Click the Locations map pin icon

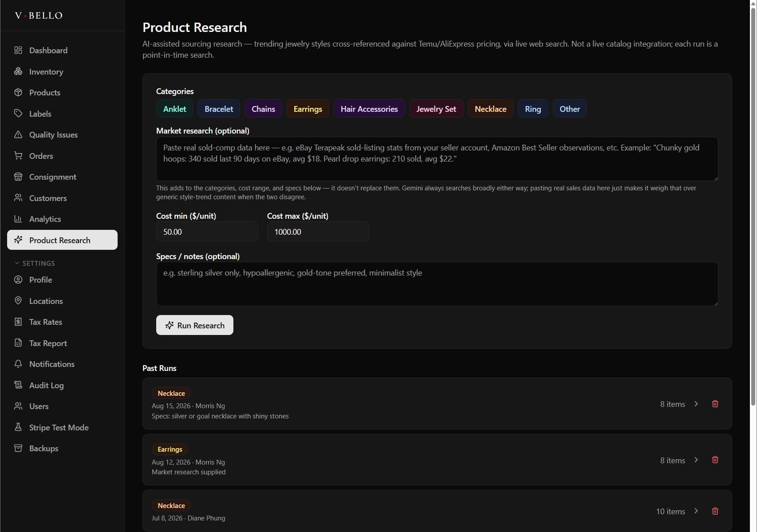click(x=18, y=301)
